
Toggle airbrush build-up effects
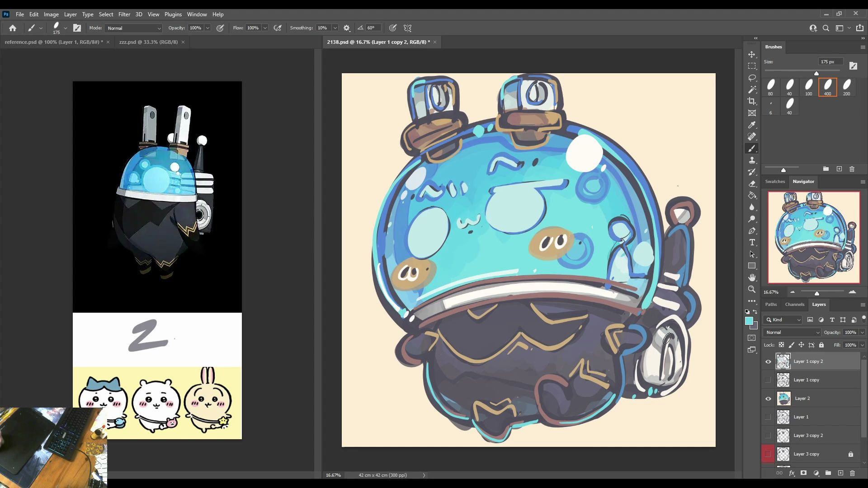pos(278,28)
